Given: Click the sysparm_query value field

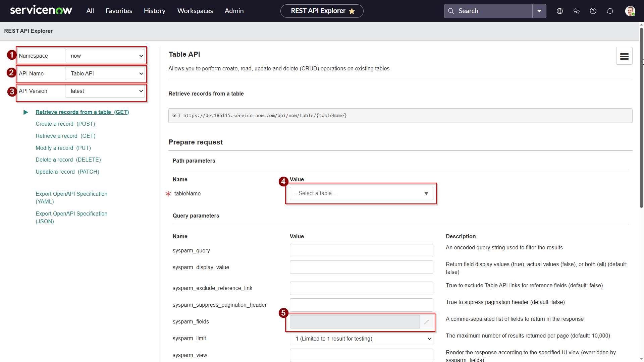Looking at the screenshot, I should click(x=361, y=250).
